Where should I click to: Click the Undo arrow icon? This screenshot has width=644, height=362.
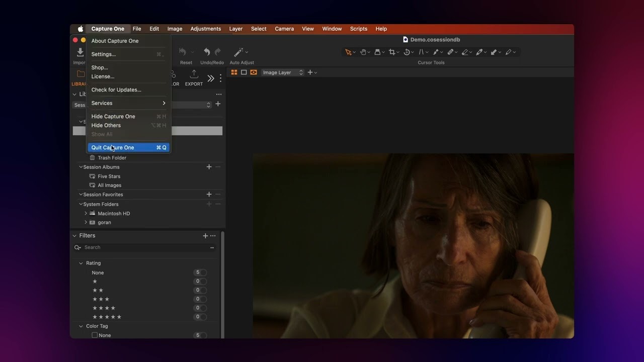point(207,52)
